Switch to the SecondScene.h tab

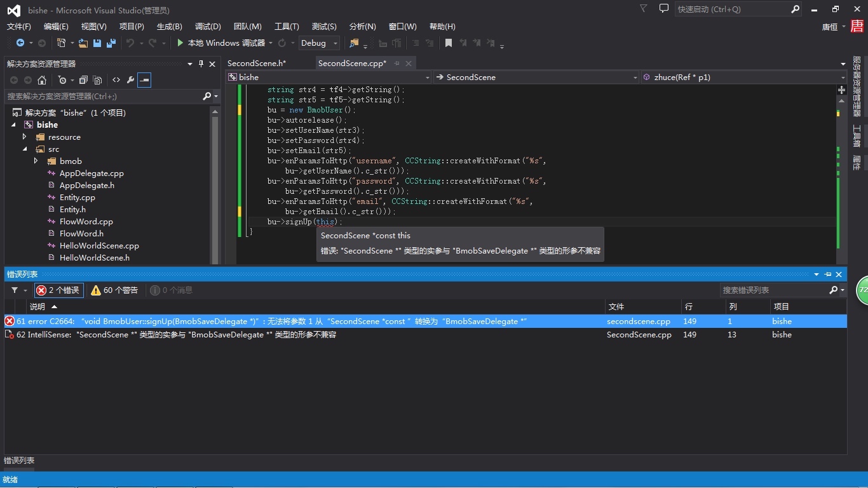[257, 64]
